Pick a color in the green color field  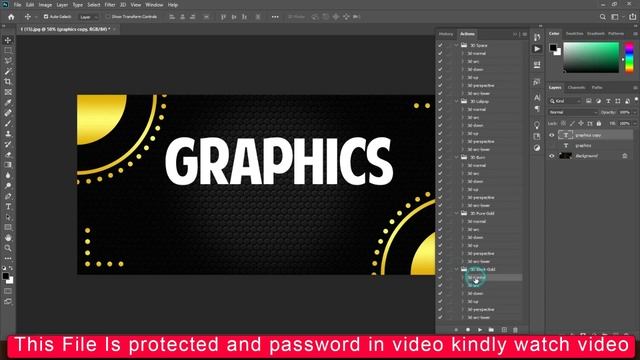click(x=591, y=58)
